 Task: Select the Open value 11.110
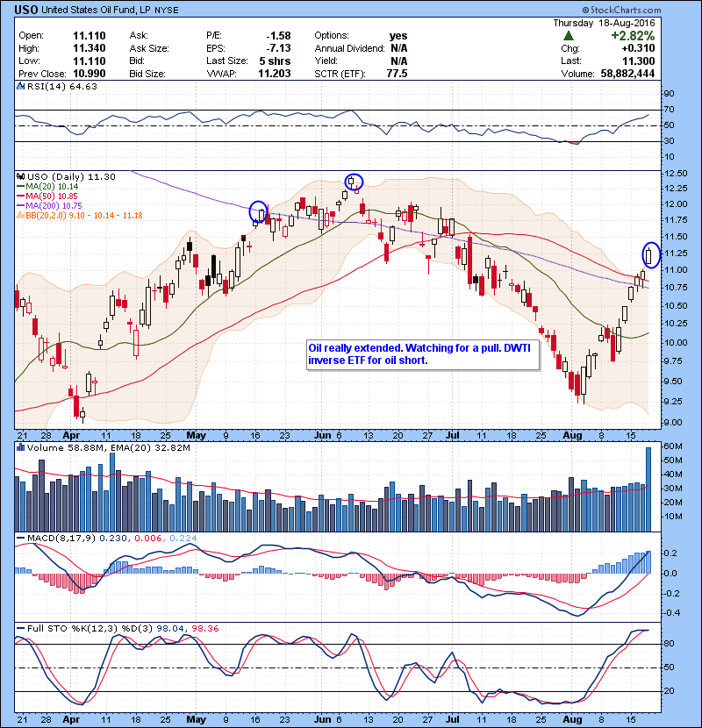90,36
